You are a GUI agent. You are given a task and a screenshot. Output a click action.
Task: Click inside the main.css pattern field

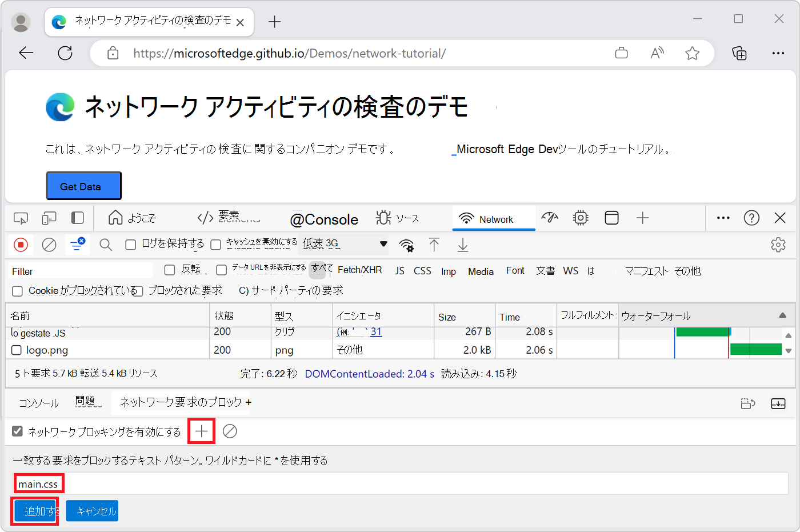point(38,483)
